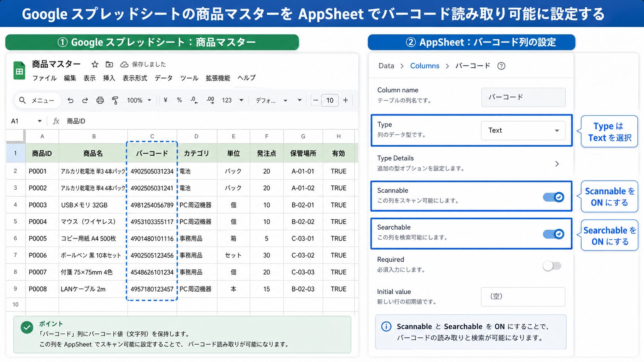This screenshot has height=362, width=644.
Task: Select the cell containing P0004
Action: pyautogui.click(x=42, y=222)
